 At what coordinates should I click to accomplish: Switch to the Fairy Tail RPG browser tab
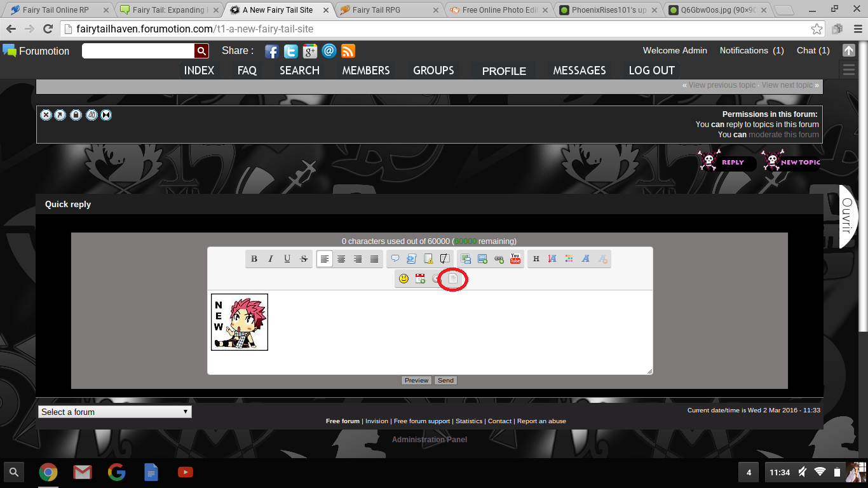[388, 10]
